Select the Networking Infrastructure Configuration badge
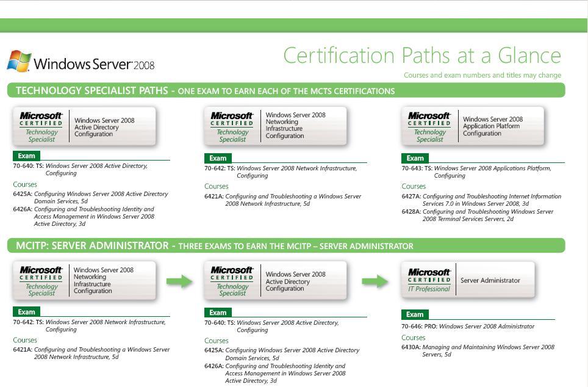Viewport: 588px width, 387px height. [x=276, y=126]
